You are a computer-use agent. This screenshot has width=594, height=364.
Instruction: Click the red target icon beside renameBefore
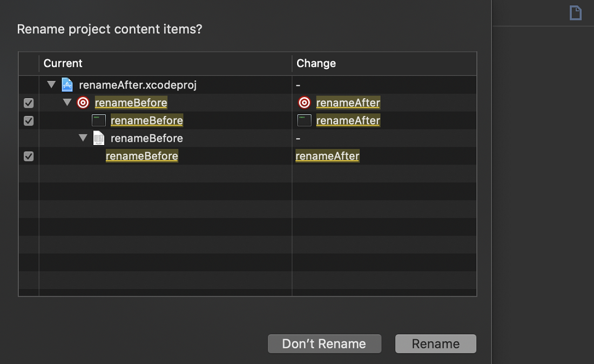(x=83, y=102)
